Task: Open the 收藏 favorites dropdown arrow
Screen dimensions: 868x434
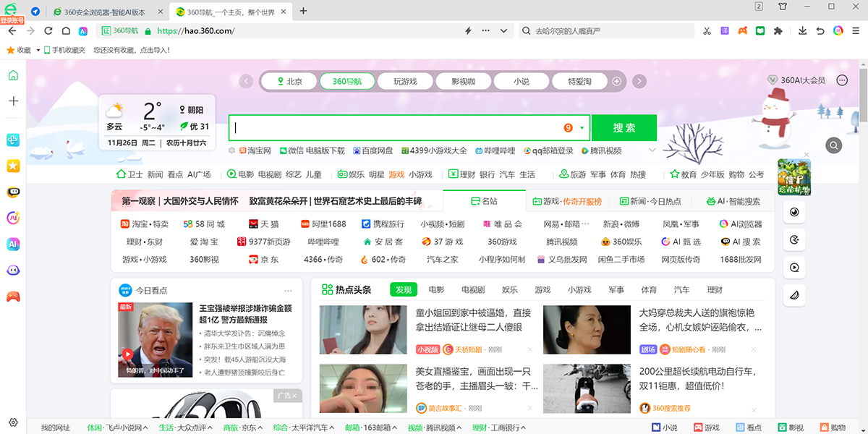Action: [x=37, y=51]
